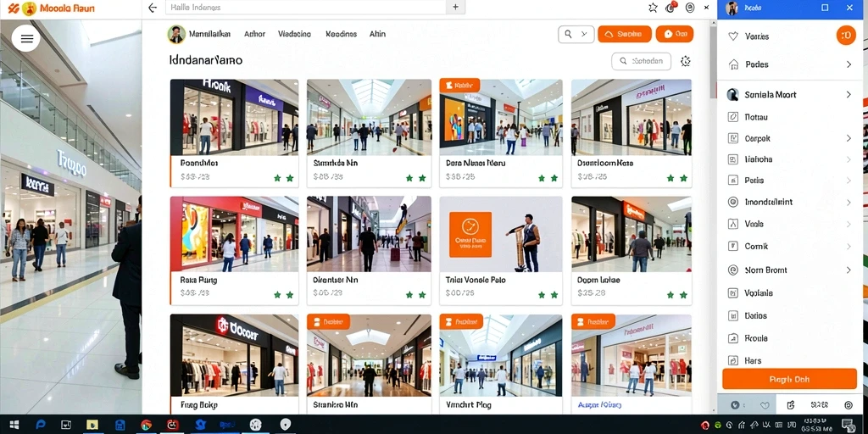The height and width of the screenshot is (434, 868).
Task: Click the browser address bar field
Action: [305, 7]
